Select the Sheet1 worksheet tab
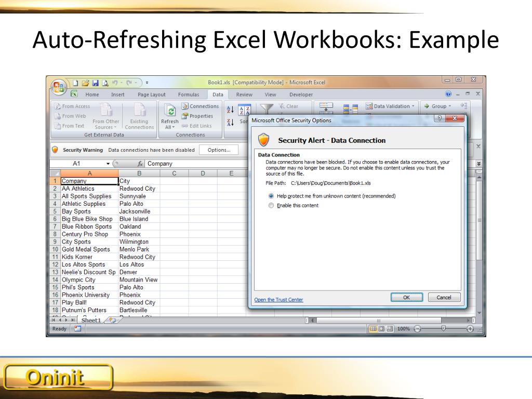The image size is (532, 399). pyautogui.click(x=91, y=320)
